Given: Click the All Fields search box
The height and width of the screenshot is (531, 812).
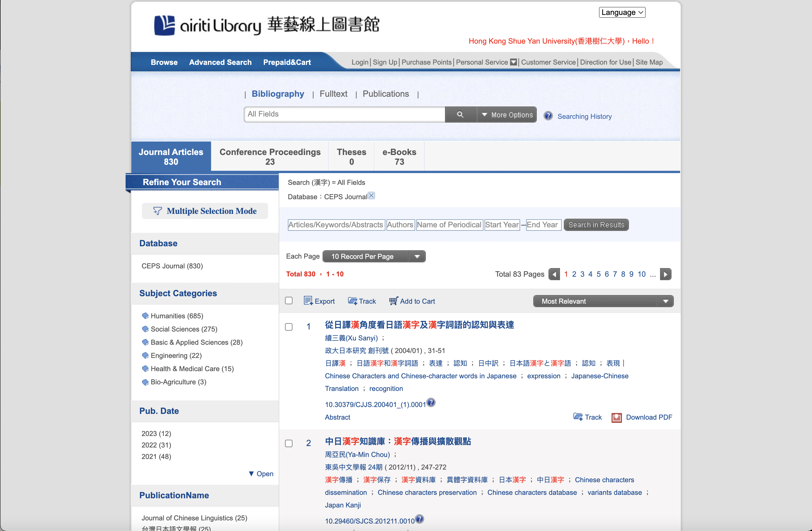Looking at the screenshot, I should (344, 115).
